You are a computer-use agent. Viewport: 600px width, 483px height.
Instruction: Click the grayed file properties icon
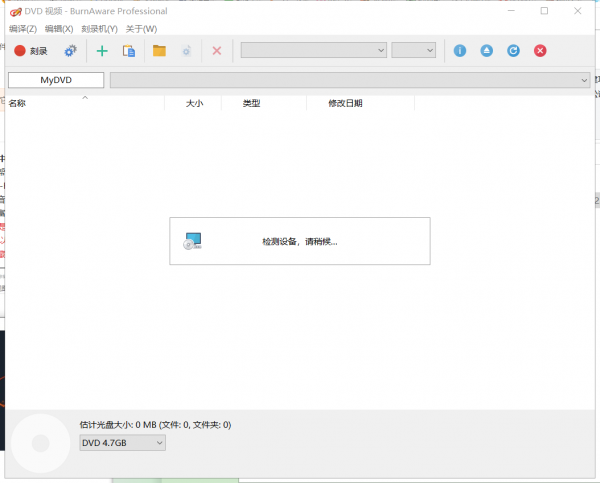tap(186, 51)
